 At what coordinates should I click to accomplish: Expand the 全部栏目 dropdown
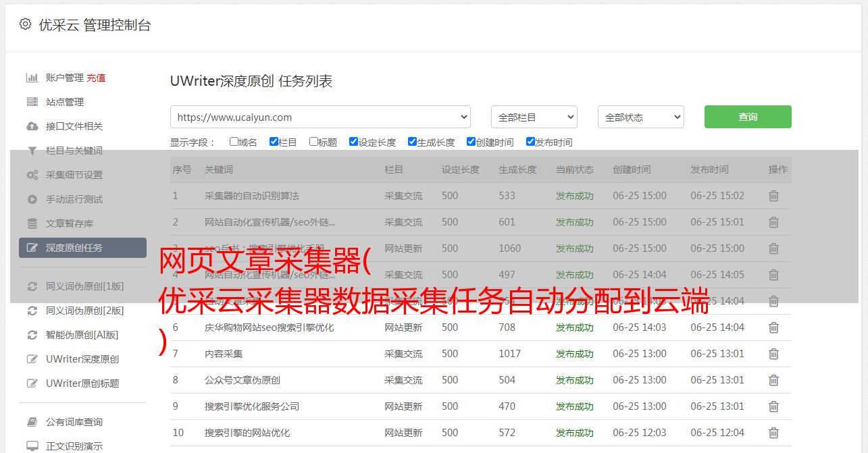tap(534, 117)
